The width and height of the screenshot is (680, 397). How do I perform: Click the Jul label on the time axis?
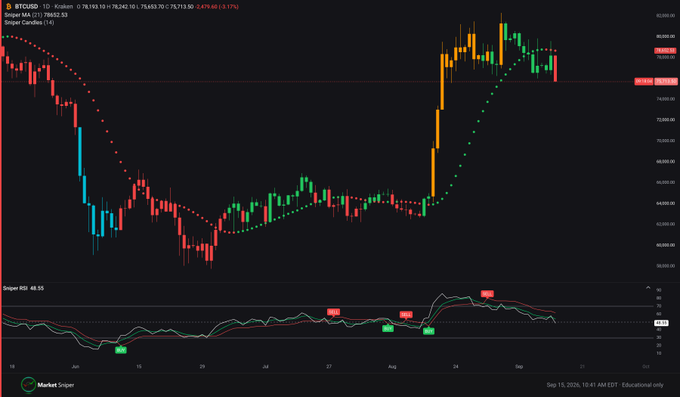(x=265, y=367)
